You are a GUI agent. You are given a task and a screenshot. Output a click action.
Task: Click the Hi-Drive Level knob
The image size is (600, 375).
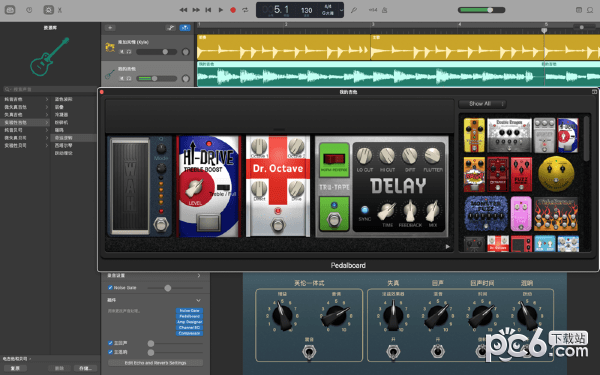point(194,188)
